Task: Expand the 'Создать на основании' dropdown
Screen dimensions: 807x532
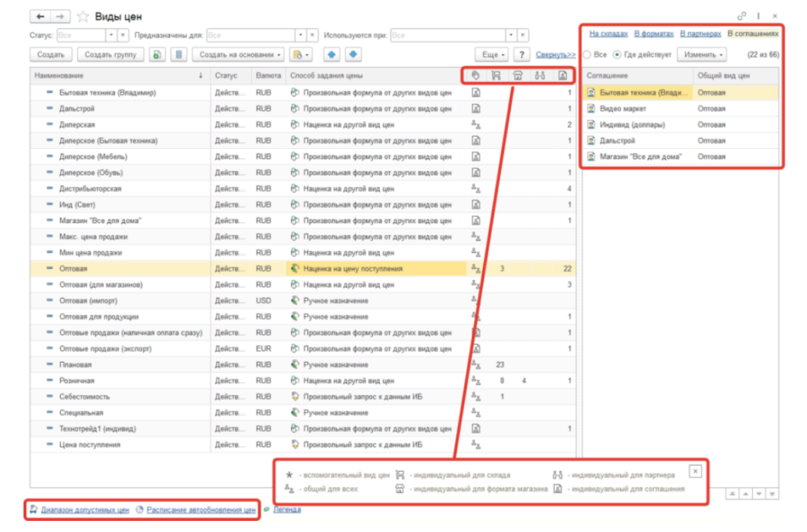Action: [240, 54]
